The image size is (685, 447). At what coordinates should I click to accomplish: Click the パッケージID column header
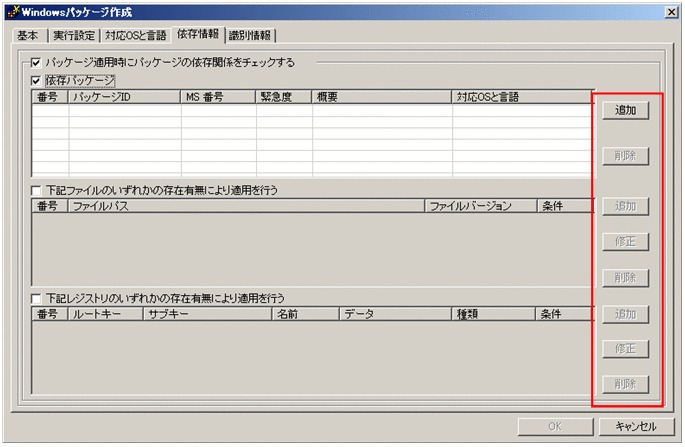tap(125, 97)
